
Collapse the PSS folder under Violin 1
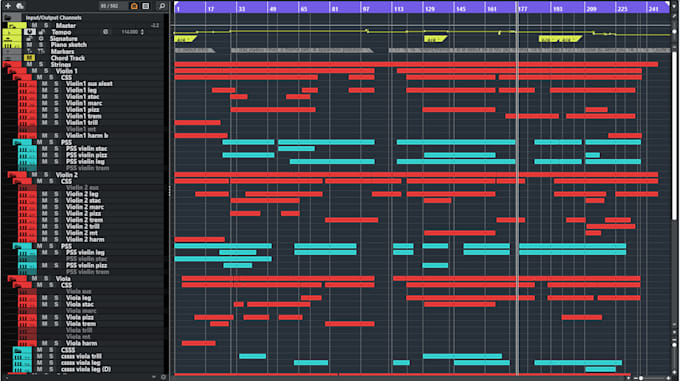tap(17, 142)
